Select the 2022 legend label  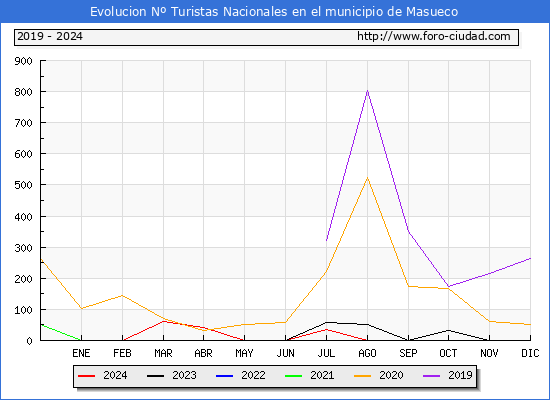tap(253, 375)
